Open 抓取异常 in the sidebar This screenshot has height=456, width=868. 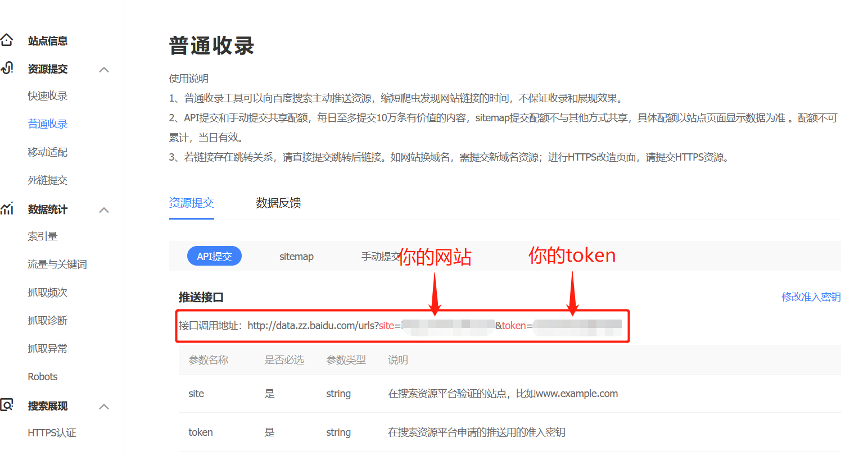(x=48, y=349)
